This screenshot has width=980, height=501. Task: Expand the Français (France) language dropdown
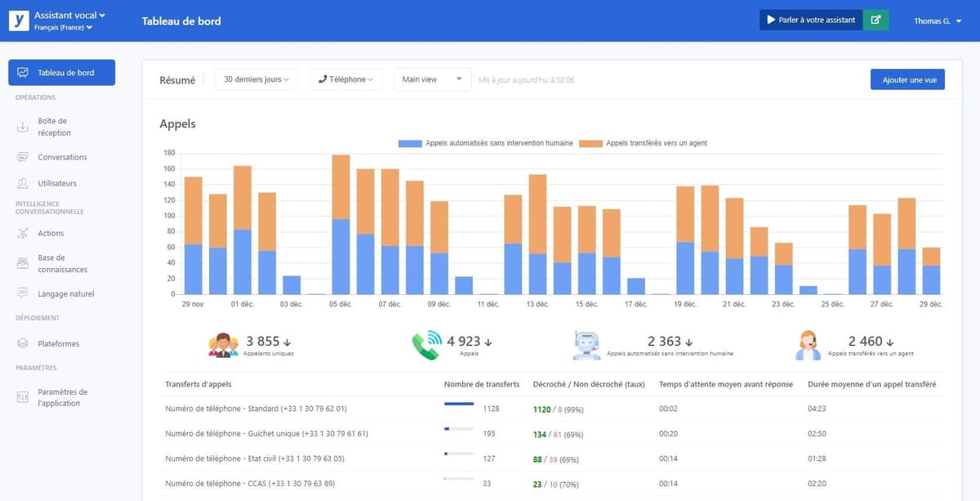coord(63,28)
